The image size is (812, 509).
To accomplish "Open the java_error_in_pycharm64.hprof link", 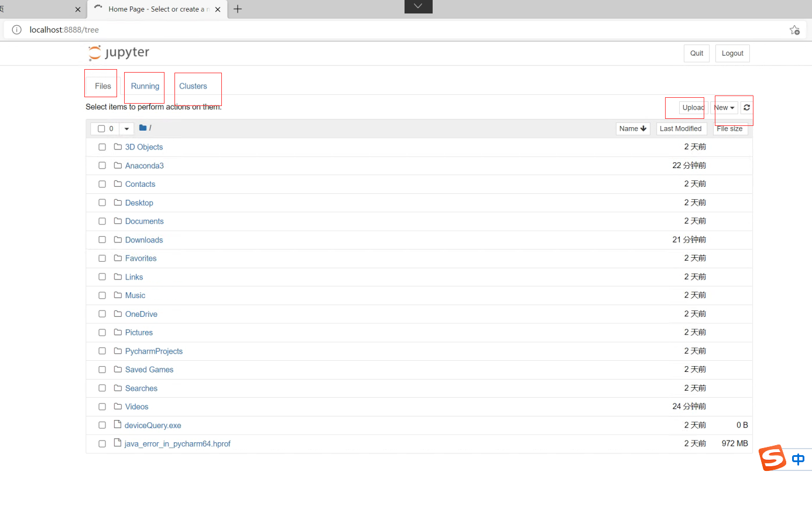I will pos(177,444).
